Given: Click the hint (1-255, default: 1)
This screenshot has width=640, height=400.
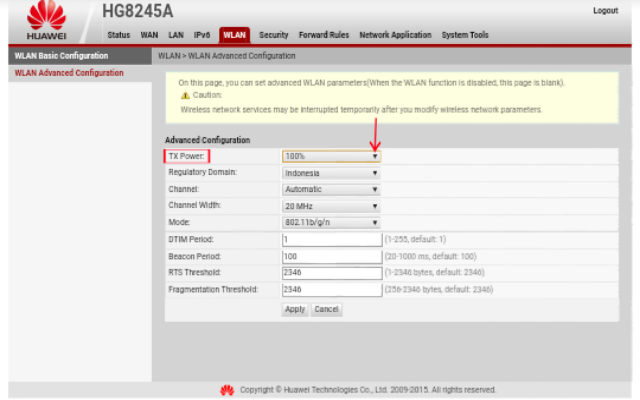Looking at the screenshot, I should tap(415, 240).
